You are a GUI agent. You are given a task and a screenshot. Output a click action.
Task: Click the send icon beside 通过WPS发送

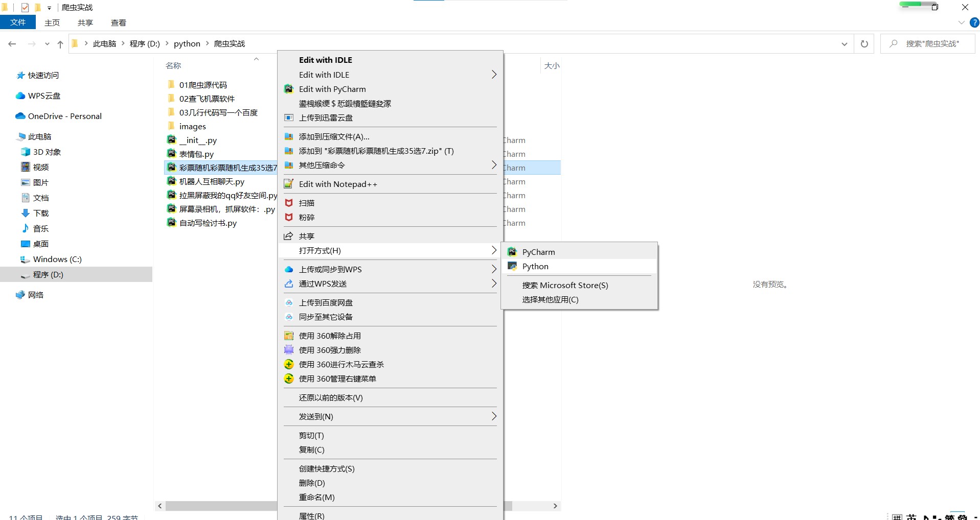tap(289, 283)
